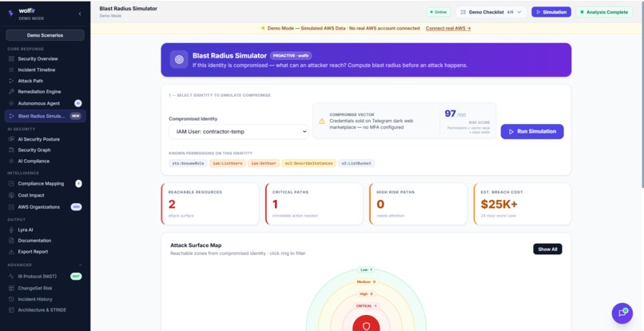Image resolution: width=644 pixels, height=331 pixels.
Task: Click the Analysis Complete status badge
Action: coord(604,12)
